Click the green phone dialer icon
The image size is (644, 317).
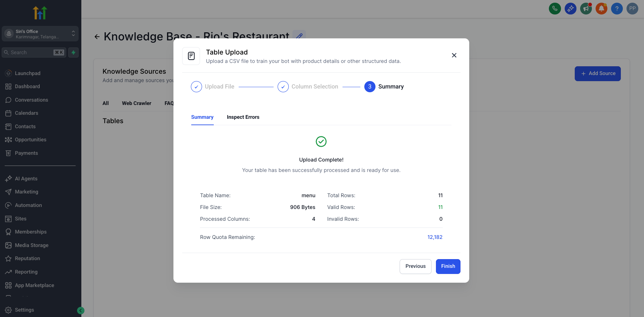click(555, 8)
